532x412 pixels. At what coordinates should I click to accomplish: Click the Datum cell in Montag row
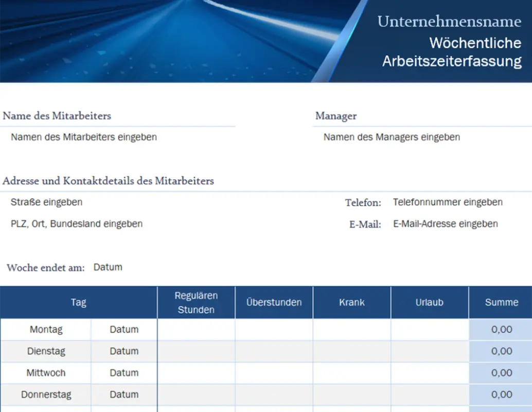point(124,330)
